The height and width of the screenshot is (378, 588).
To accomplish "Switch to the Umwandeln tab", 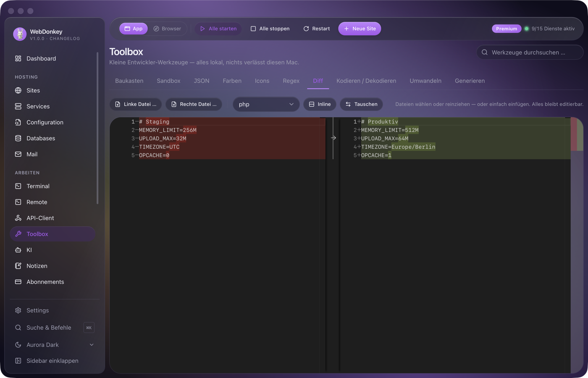I will (425, 81).
